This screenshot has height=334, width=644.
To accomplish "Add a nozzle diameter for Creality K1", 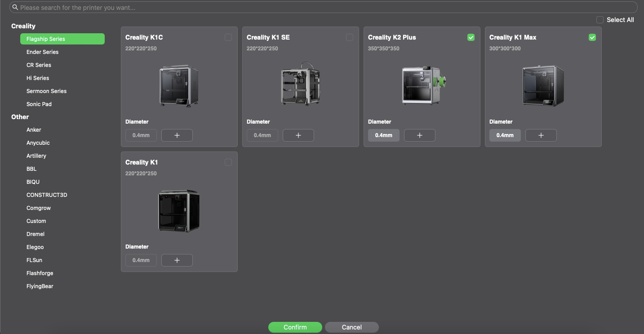I will tap(177, 260).
